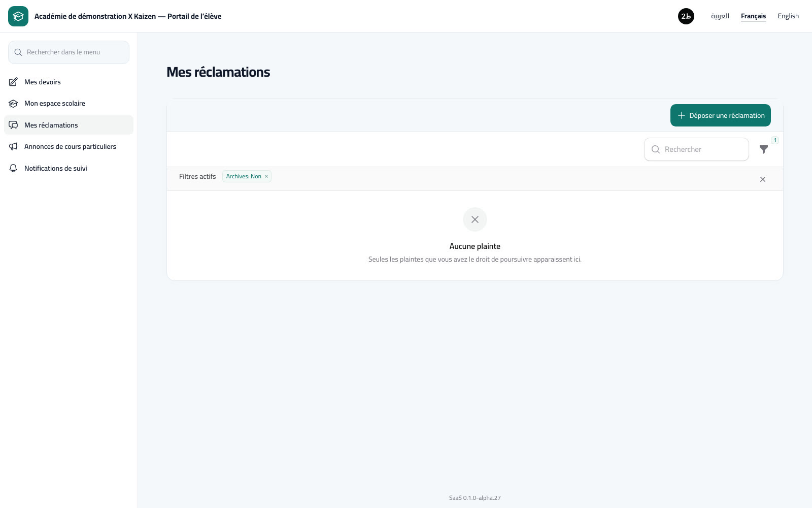Screen dimensions: 812x508
Task: Switch language to English
Action: pos(788,16)
